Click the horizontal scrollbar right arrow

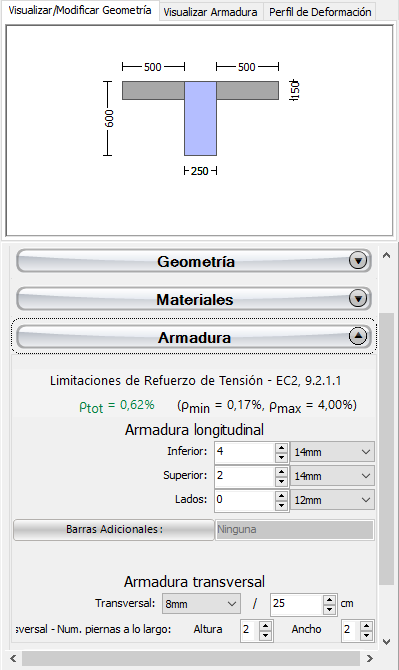[x=370, y=658]
